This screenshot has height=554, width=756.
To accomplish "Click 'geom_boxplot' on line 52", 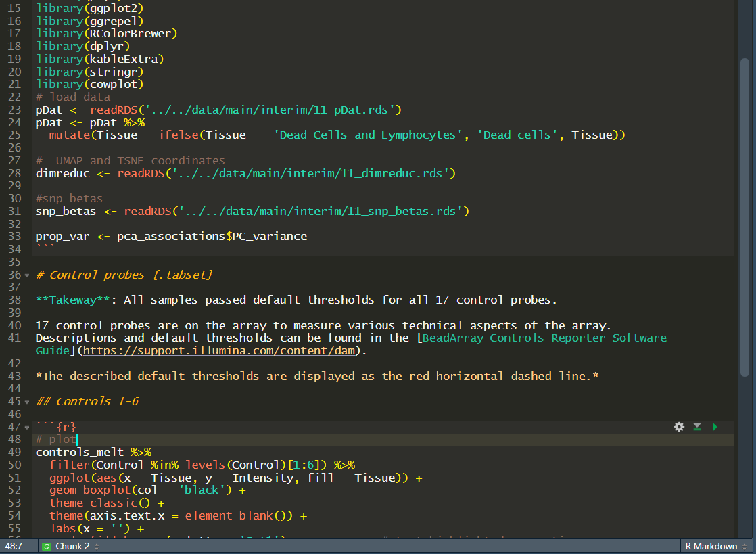I will point(90,490).
